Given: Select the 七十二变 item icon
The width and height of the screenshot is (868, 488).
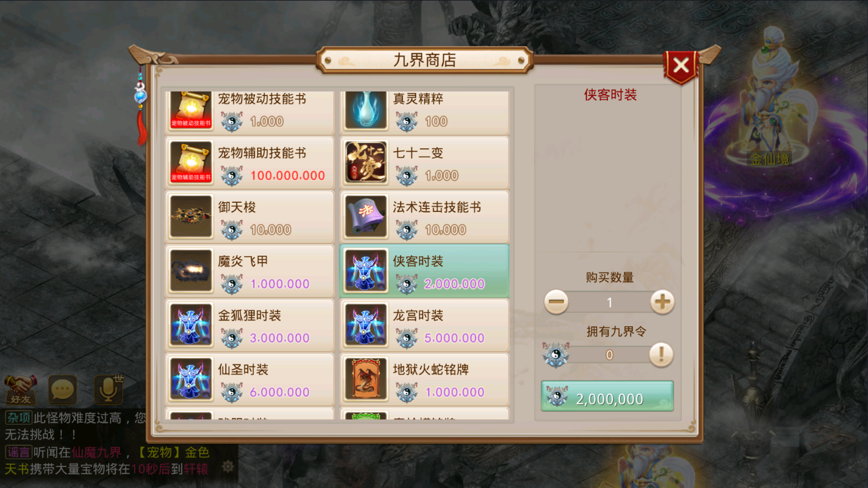Looking at the screenshot, I should pyautogui.click(x=366, y=162).
